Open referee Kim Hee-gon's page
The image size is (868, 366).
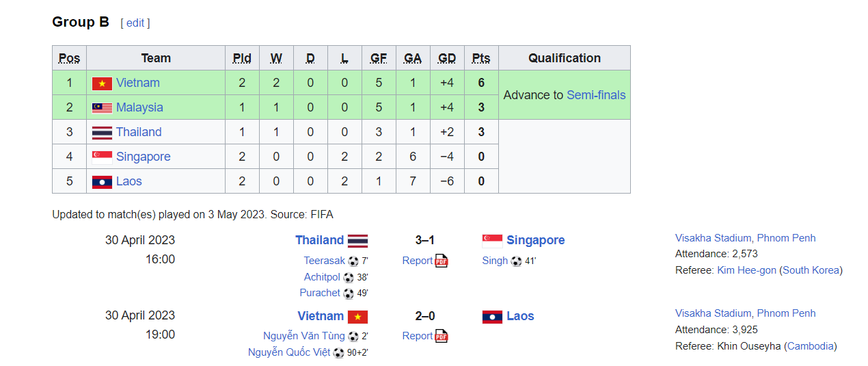point(746,270)
